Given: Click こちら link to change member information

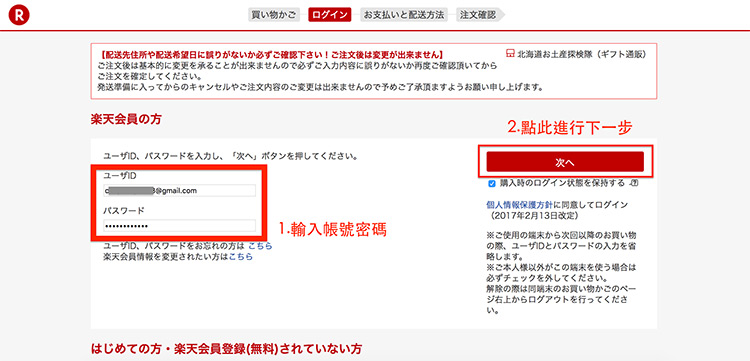Looking at the screenshot, I should pyautogui.click(x=241, y=257).
